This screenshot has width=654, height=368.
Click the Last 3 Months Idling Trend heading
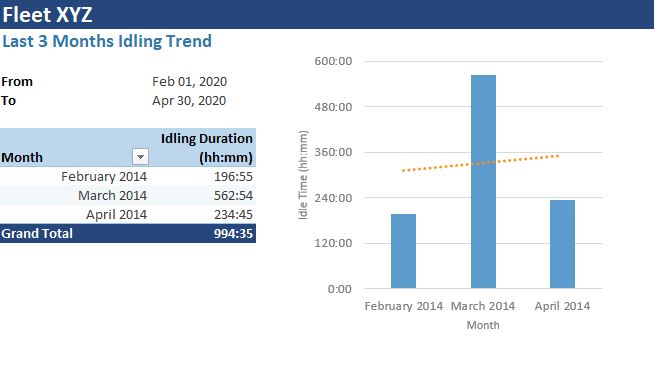click(107, 41)
